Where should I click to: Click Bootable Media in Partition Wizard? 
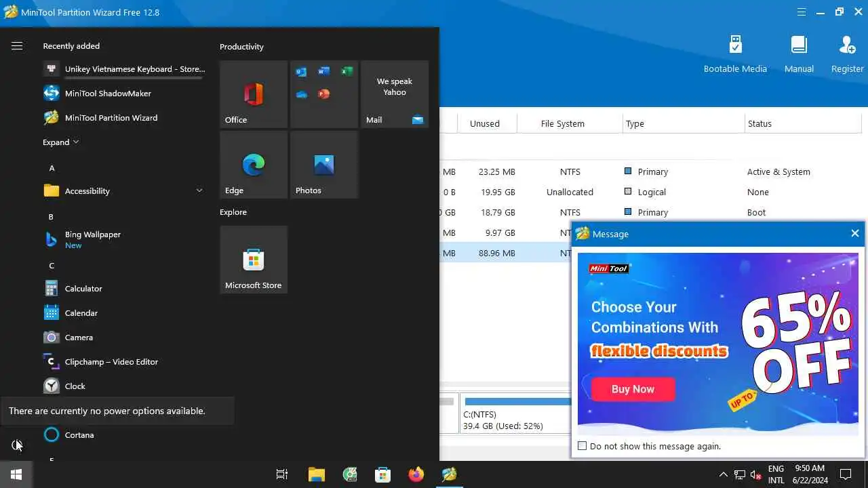735,54
